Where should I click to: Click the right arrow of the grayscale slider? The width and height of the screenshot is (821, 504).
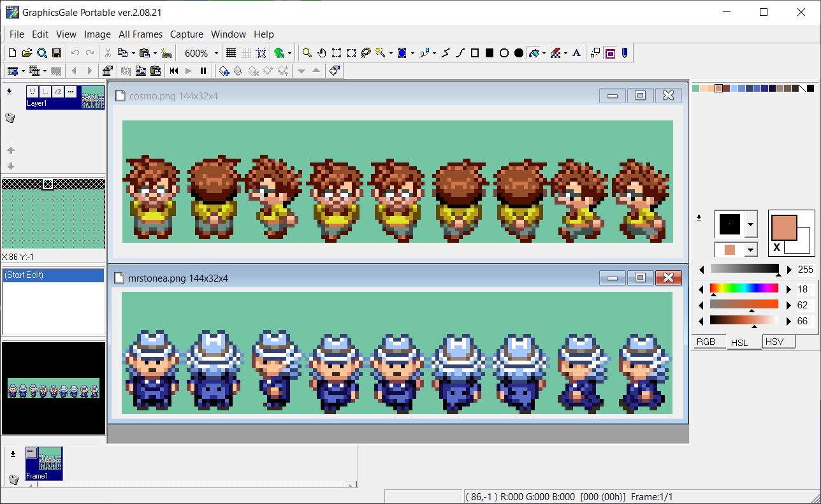click(x=789, y=270)
